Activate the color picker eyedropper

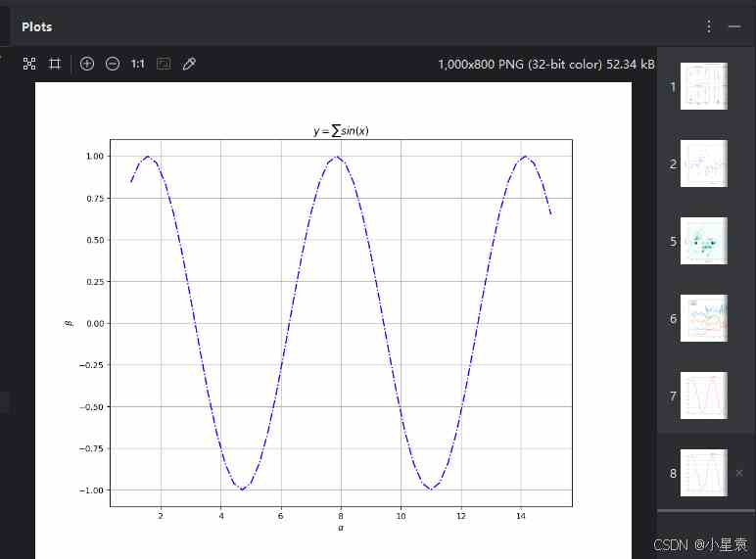pos(190,64)
